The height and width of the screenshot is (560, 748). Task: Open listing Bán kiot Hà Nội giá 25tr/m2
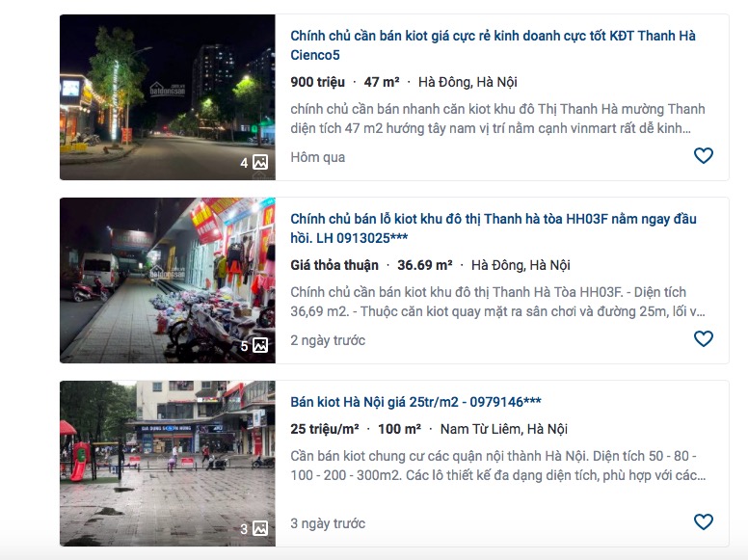click(x=415, y=402)
